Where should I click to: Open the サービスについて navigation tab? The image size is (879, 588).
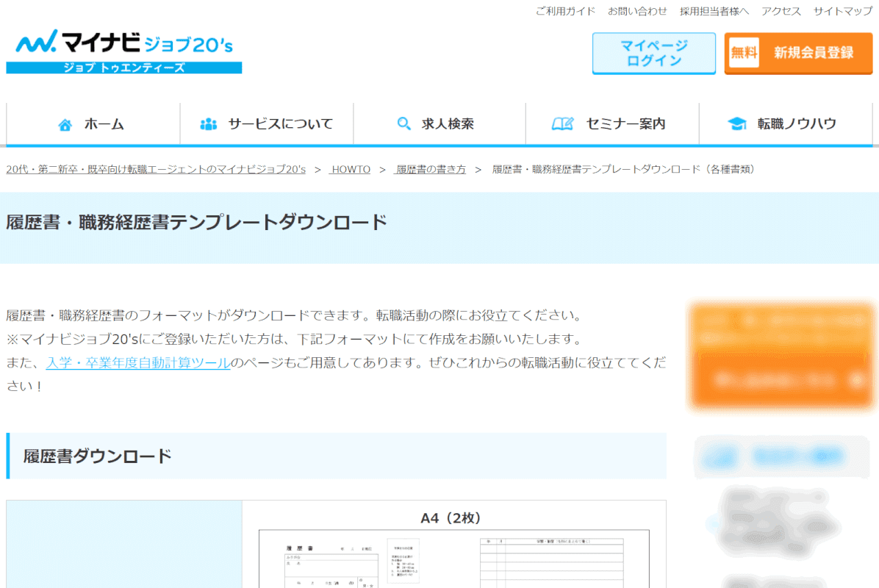click(267, 124)
